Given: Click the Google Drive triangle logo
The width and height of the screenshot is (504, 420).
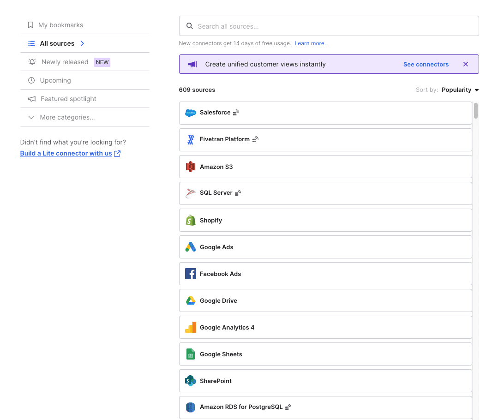Looking at the screenshot, I should point(191,300).
